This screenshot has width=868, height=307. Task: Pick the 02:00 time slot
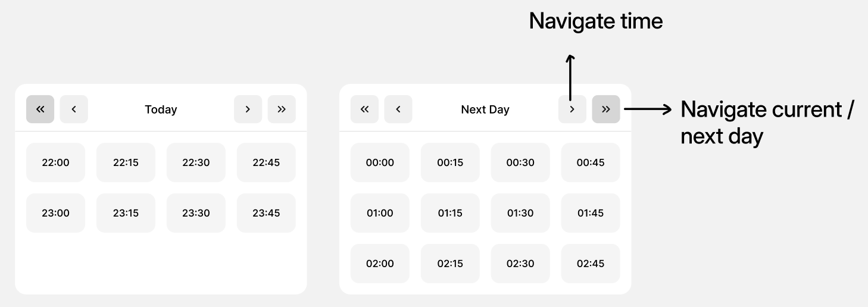pos(380,264)
